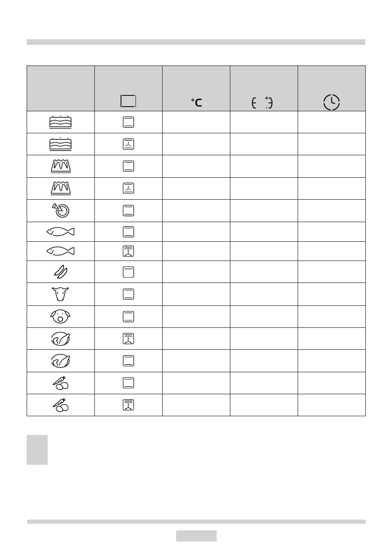Click the gray note box below the table
The height and width of the screenshot is (557, 392).
click(x=37, y=449)
